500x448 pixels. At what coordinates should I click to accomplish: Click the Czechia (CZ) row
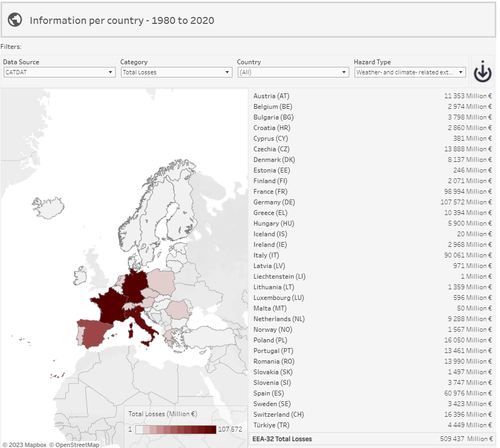[373, 149]
